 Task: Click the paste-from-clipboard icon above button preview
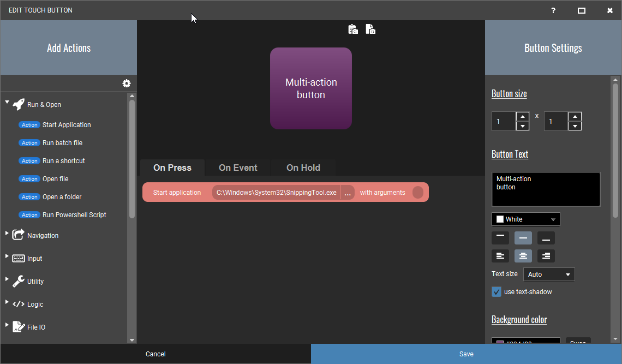(x=353, y=29)
